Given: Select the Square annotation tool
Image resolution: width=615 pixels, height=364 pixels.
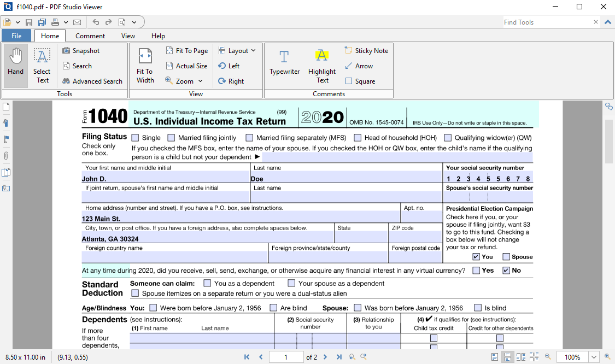Looking at the screenshot, I should 360,81.
